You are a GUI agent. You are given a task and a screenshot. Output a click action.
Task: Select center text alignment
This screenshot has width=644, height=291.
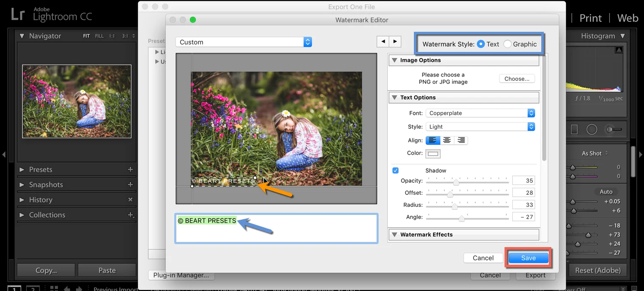point(447,140)
